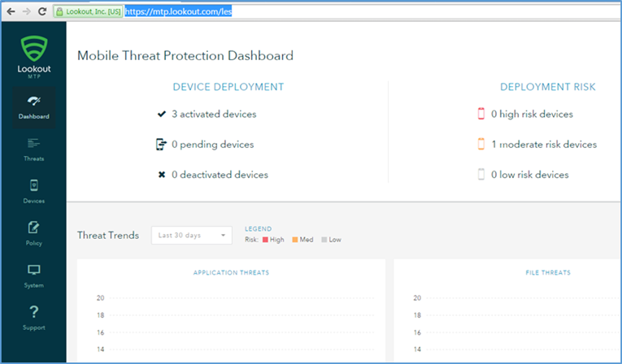Screen dimensions: 622x364
Task: Click the browser forward arrow
Action: pos(27,11)
